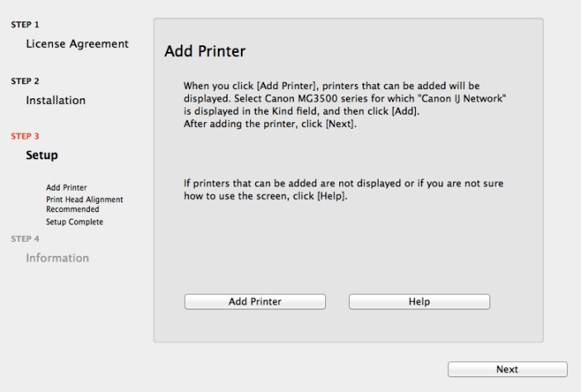Viewport: 581px width, 392px height.
Task: Click Add Printer sub-step in sidebar
Action: (67, 187)
